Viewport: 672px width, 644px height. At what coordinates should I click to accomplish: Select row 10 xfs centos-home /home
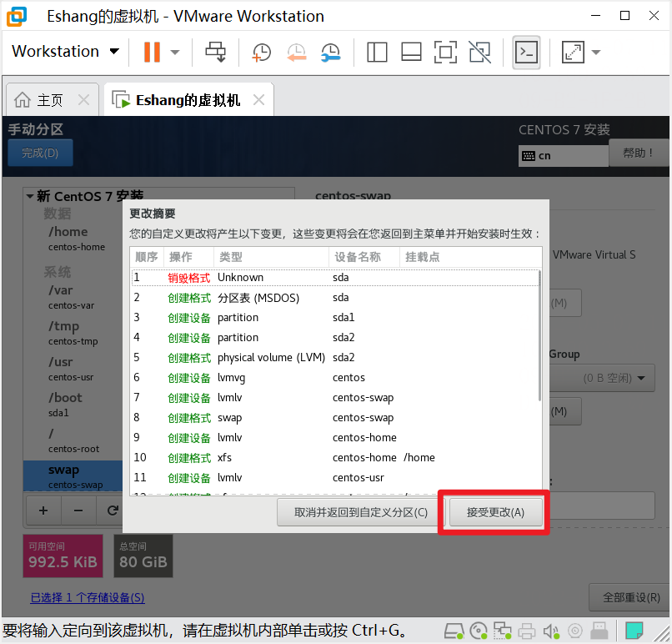(334, 457)
